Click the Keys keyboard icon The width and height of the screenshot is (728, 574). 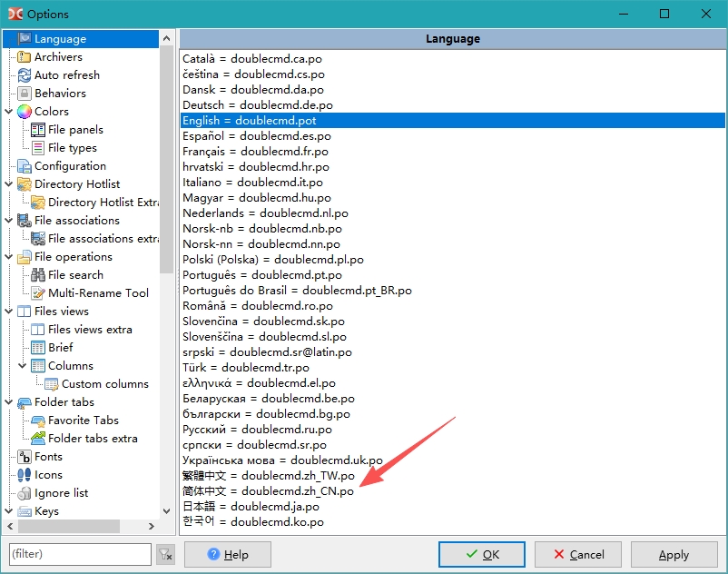[25, 511]
